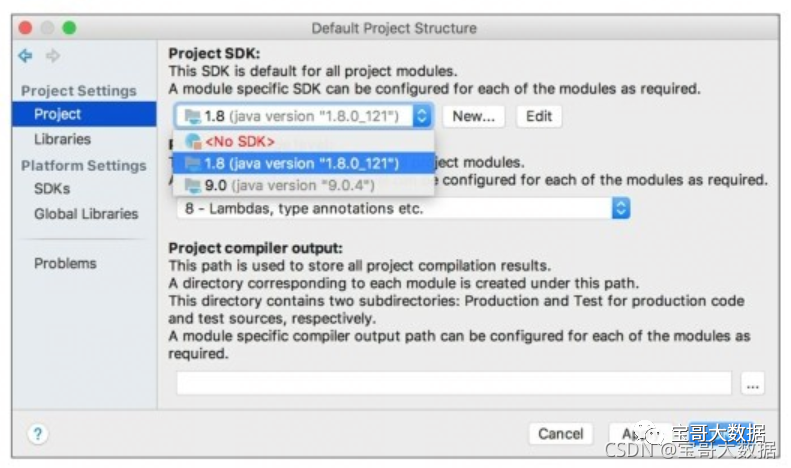The height and width of the screenshot is (468, 791).
Task: Click the No SDK globe icon
Action: [193, 141]
